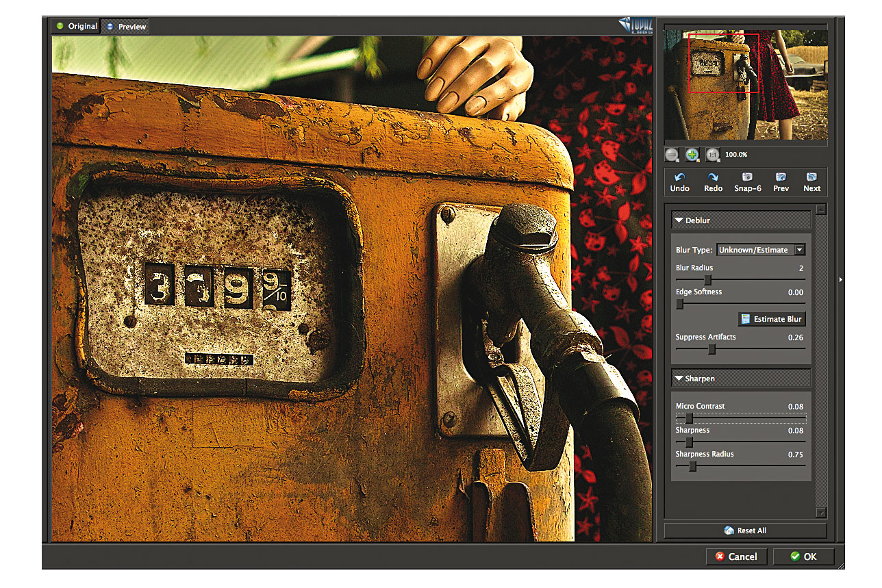Switch to the Original tab
The width and height of the screenshot is (882, 588).
[77, 26]
